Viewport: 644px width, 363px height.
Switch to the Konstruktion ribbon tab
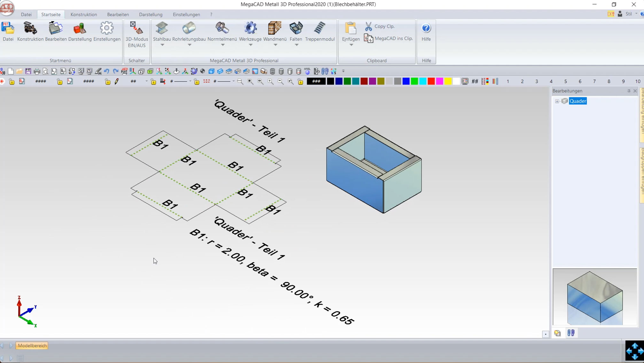pyautogui.click(x=84, y=14)
